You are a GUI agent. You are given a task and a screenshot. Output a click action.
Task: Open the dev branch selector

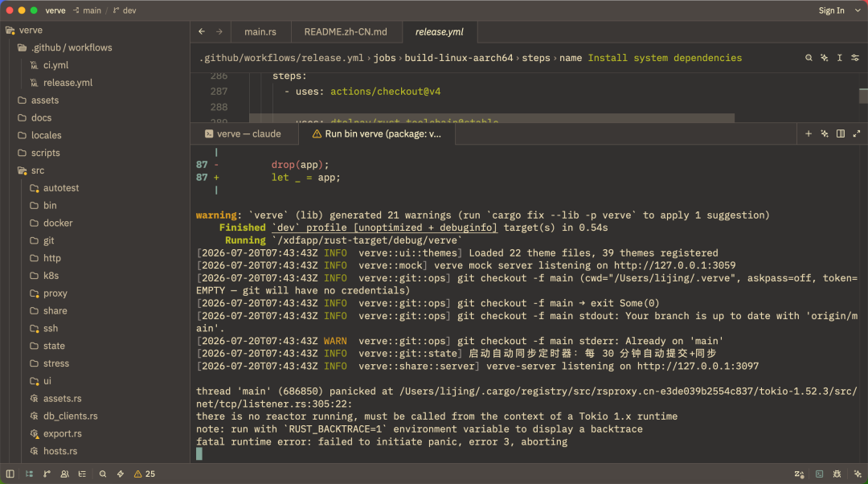click(125, 10)
